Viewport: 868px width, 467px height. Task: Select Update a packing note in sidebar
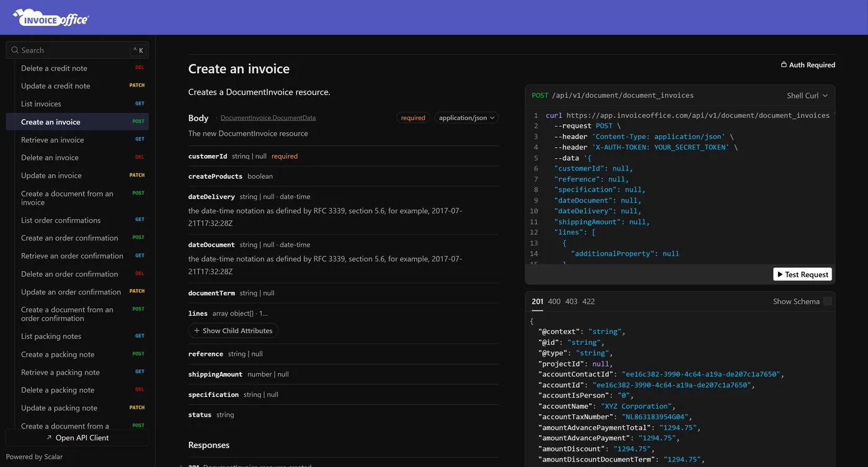tap(77, 408)
